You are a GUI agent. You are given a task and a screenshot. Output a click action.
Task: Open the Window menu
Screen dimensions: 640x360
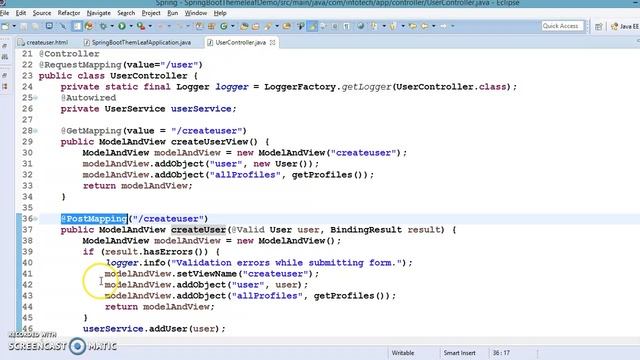pyautogui.click(x=196, y=13)
